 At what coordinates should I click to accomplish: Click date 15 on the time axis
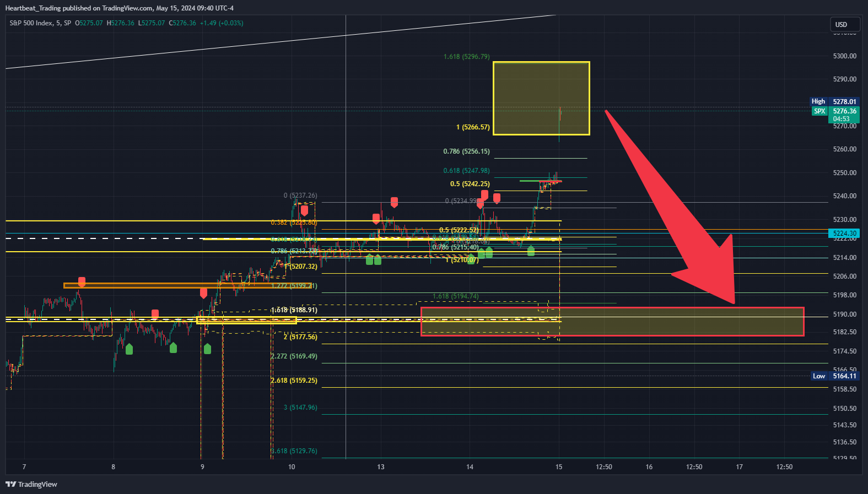(559, 467)
